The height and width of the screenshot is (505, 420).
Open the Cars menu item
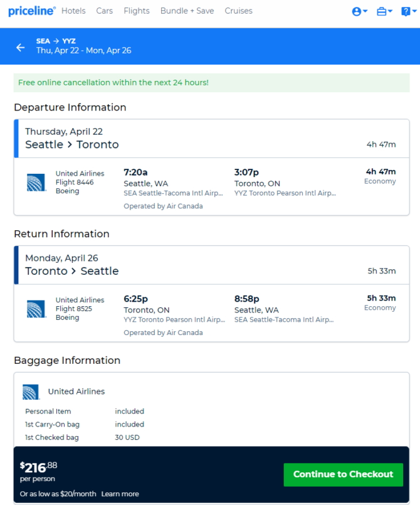[104, 11]
